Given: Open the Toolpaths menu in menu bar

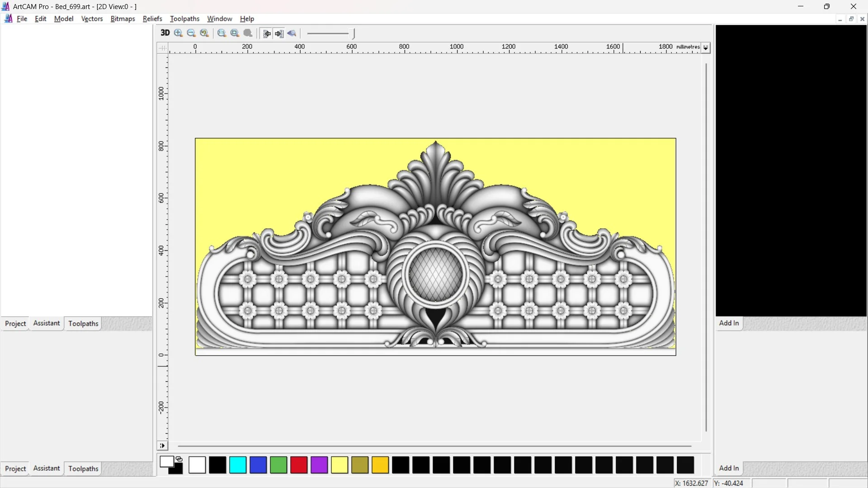Looking at the screenshot, I should pyautogui.click(x=184, y=19).
